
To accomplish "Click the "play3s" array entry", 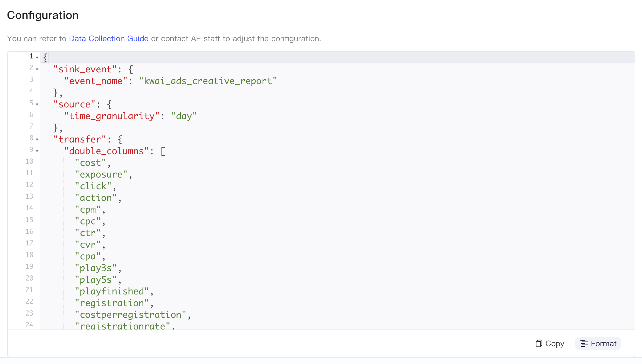I will click(96, 268).
